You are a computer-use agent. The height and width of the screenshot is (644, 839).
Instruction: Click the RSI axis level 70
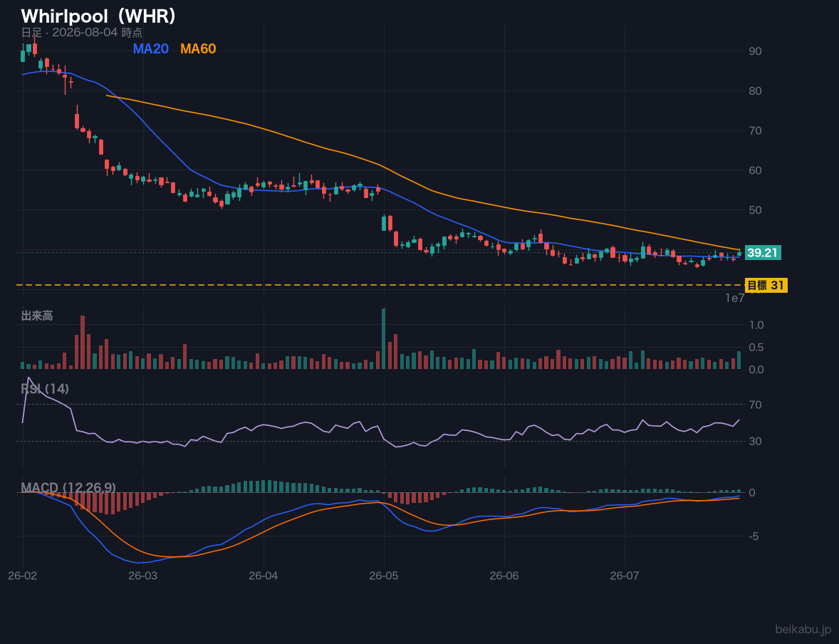click(756, 405)
